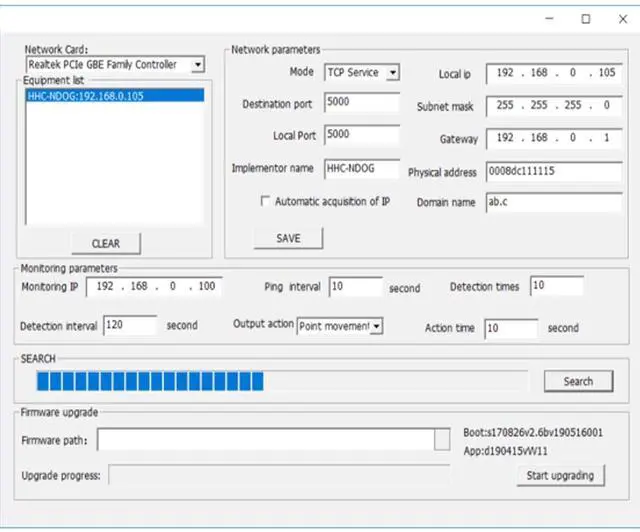Image resolution: width=640 pixels, height=532 pixels.
Task: Click the search progress bar
Action: click(282, 381)
